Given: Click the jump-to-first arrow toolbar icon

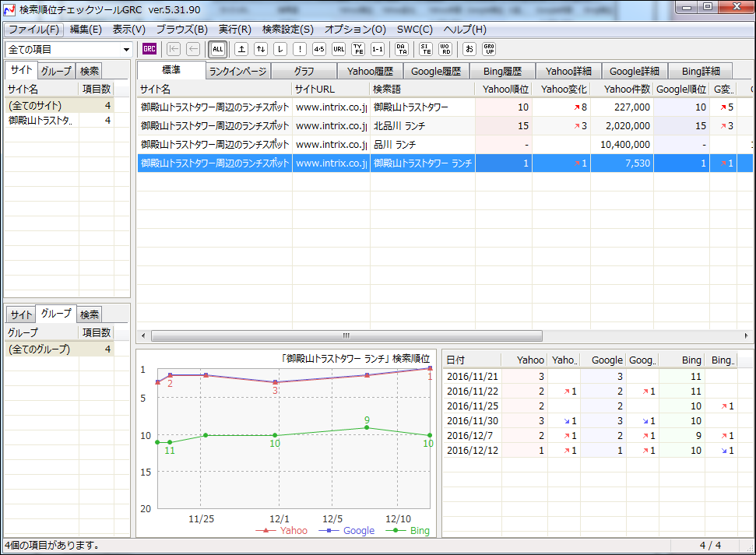Looking at the screenshot, I should pyautogui.click(x=174, y=49).
